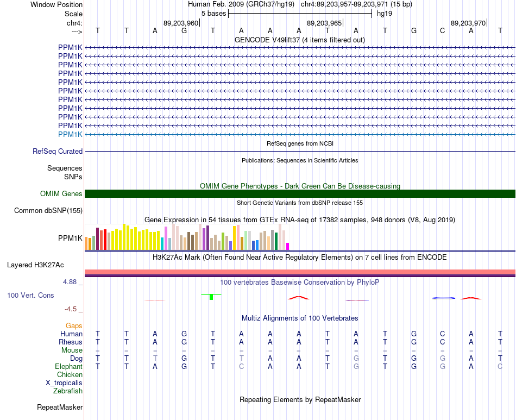Click the magenta GTEx expression bar
516x420 pixels.
tap(288, 247)
